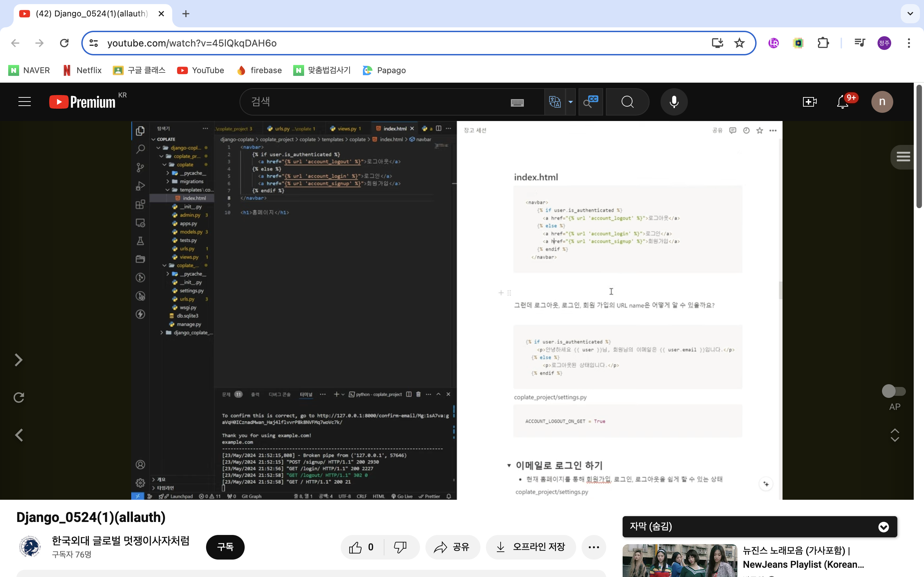The width and height of the screenshot is (924, 577).
Task: Click the YouTube Premium logo
Action: tap(83, 102)
